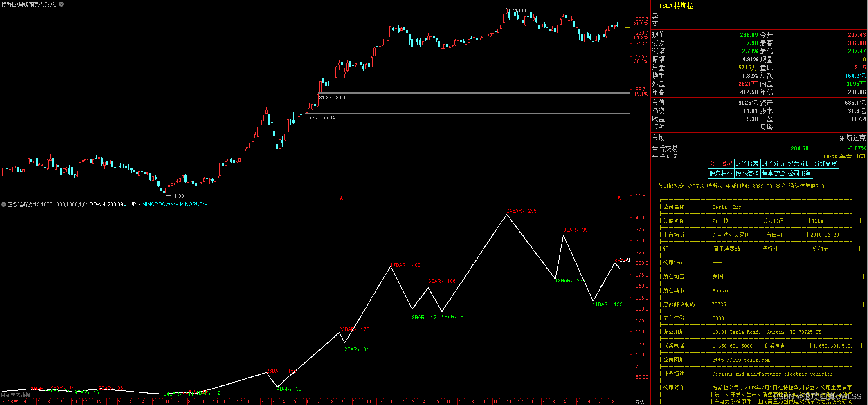Open the 经营分析 tab
This screenshot has width=868, height=405.
[x=799, y=163]
